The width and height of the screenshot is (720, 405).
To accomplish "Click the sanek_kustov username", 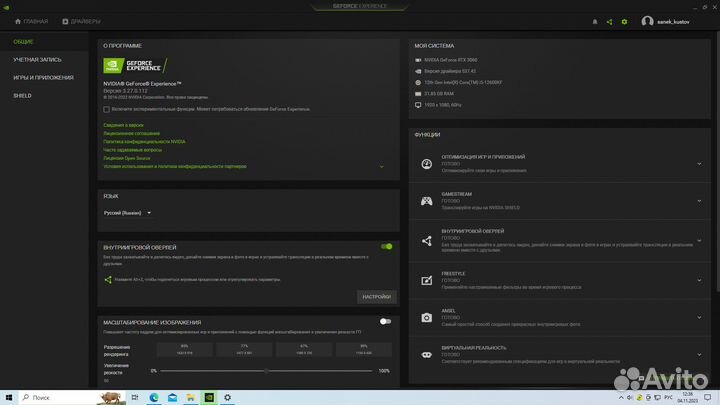I will (673, 22).
